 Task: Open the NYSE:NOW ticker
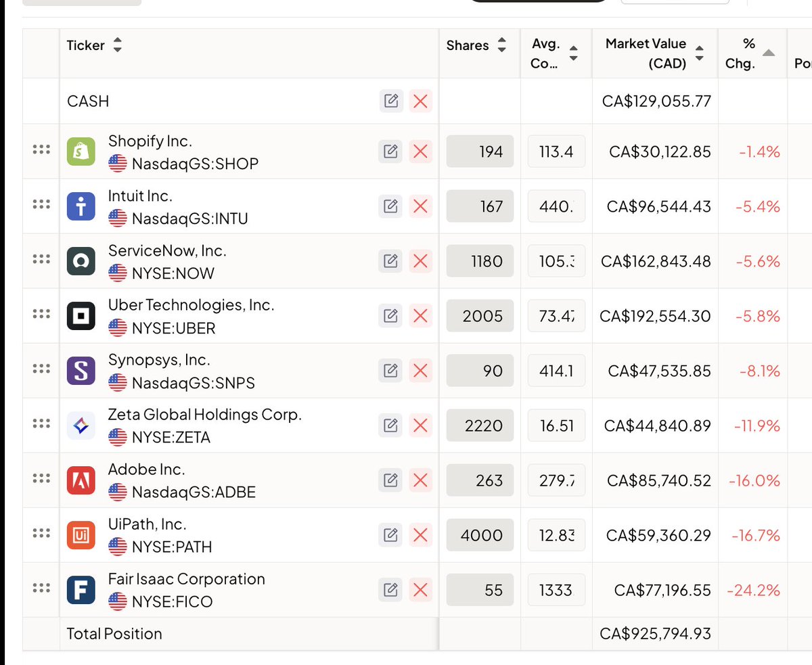tap(173, 273)
